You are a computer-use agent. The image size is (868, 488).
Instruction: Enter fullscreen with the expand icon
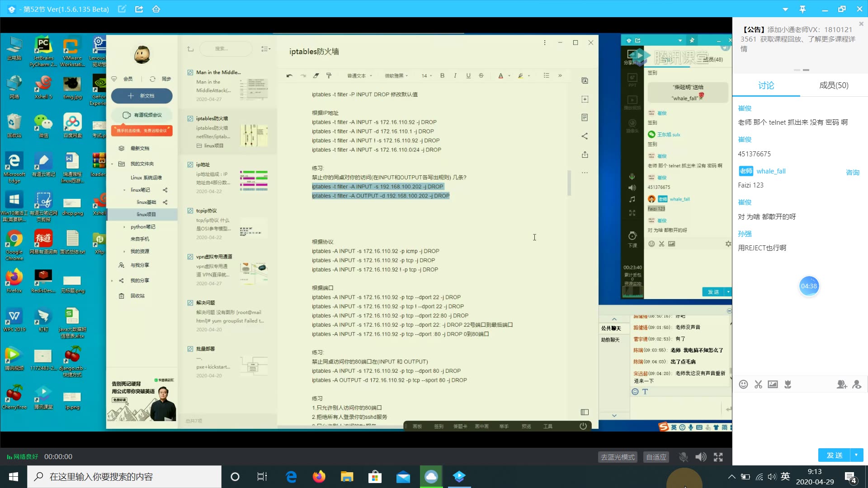pyautogui.click(x=718, y=457)
